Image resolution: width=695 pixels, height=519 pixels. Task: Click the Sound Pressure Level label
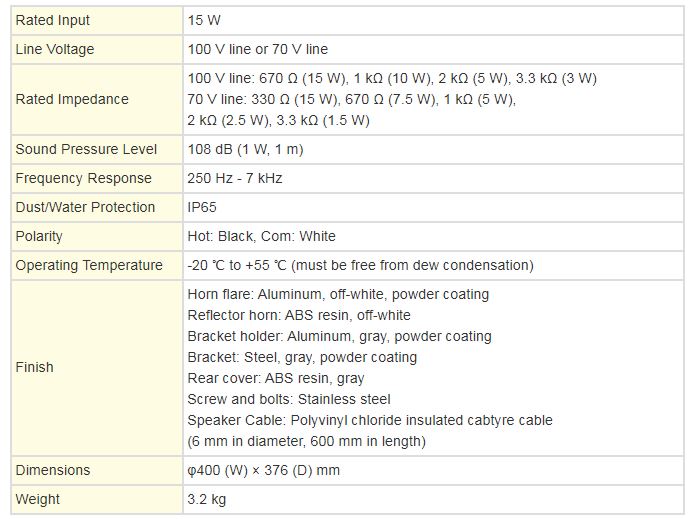(86, 149)
